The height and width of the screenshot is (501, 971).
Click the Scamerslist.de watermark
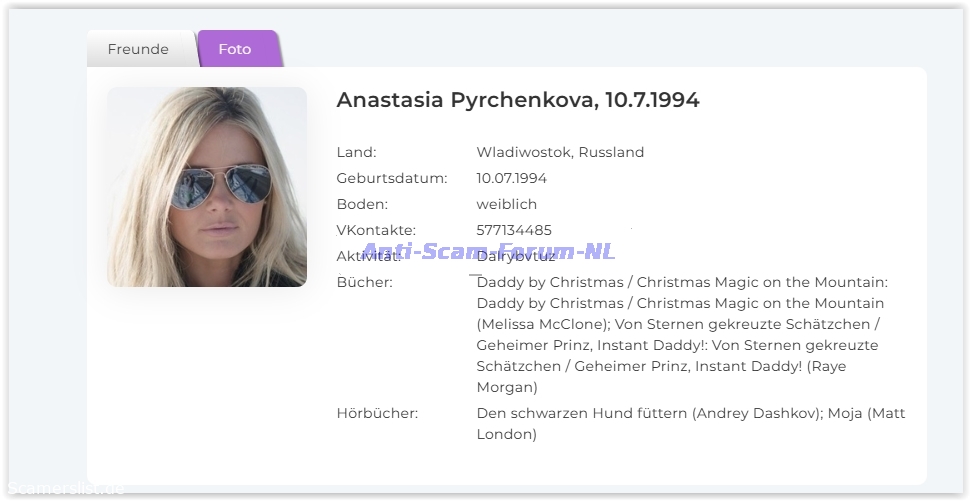tap(66, 489)
